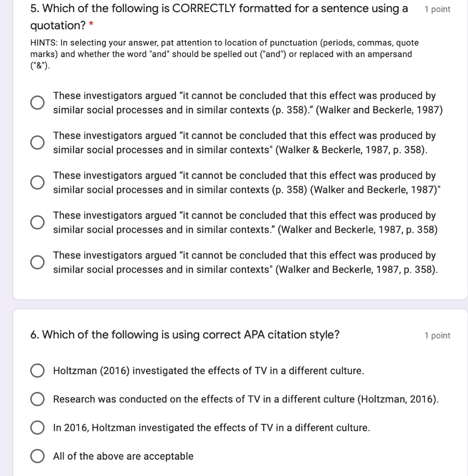The height and width of the screenshot is (476, 468).
Task: Choose the third answer option for question 5
Action: click(x=37, y=182)
